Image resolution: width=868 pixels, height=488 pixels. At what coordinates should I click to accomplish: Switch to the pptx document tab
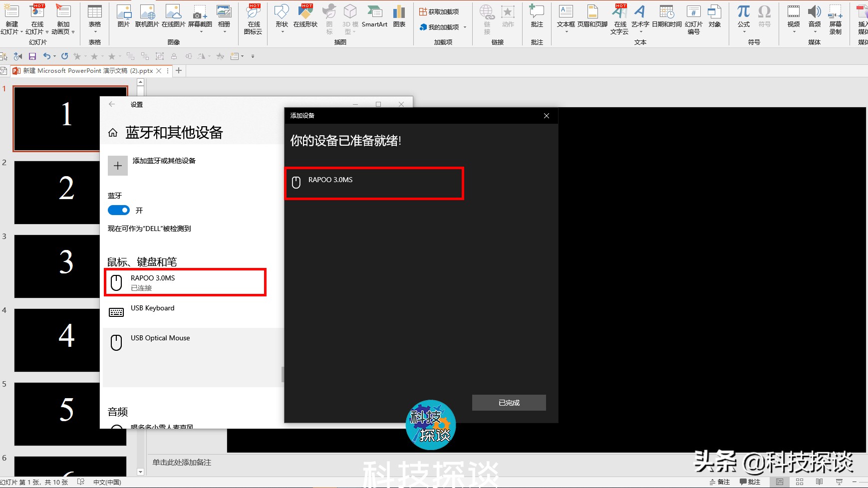[x=88, y=71]
